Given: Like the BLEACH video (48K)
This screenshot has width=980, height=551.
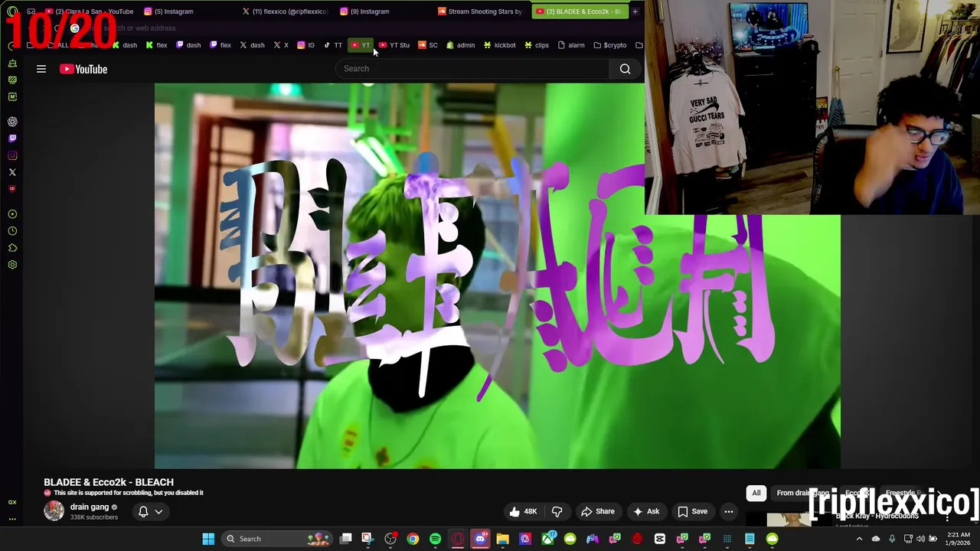Looking at the screenshot, I should (523, 511).
